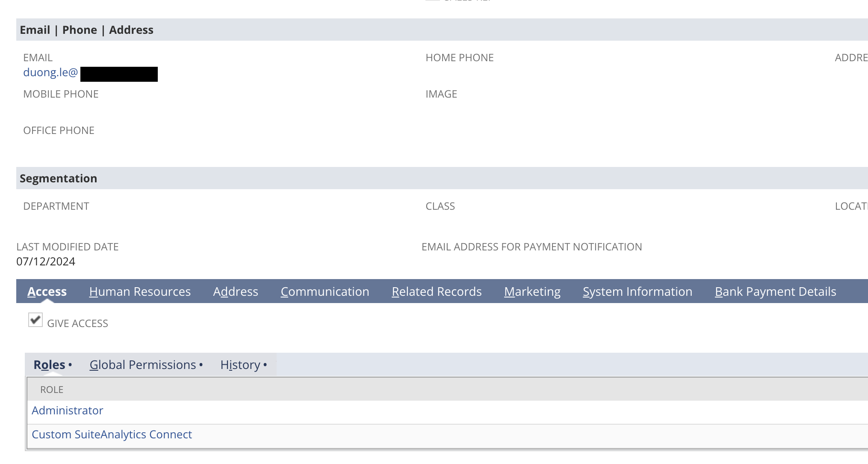Click the IMAGE field label
Image resolution: width=868 pixels, height=464 pixels.
441,94
